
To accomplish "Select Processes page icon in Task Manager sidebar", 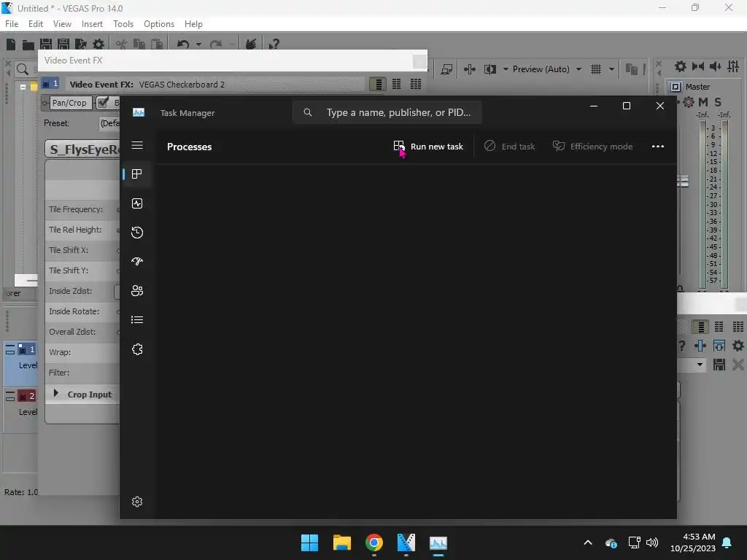I will click(137, 174).
